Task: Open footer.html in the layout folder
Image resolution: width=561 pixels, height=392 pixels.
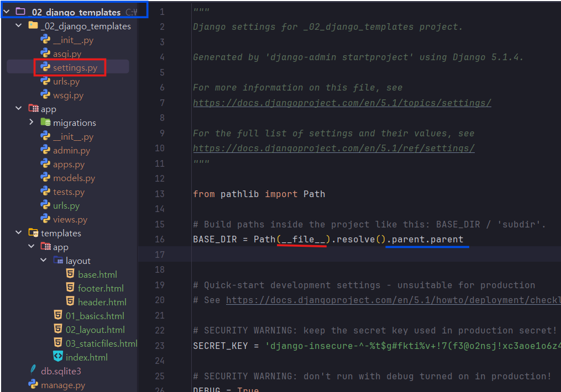Action: click(x=101, y=288)
